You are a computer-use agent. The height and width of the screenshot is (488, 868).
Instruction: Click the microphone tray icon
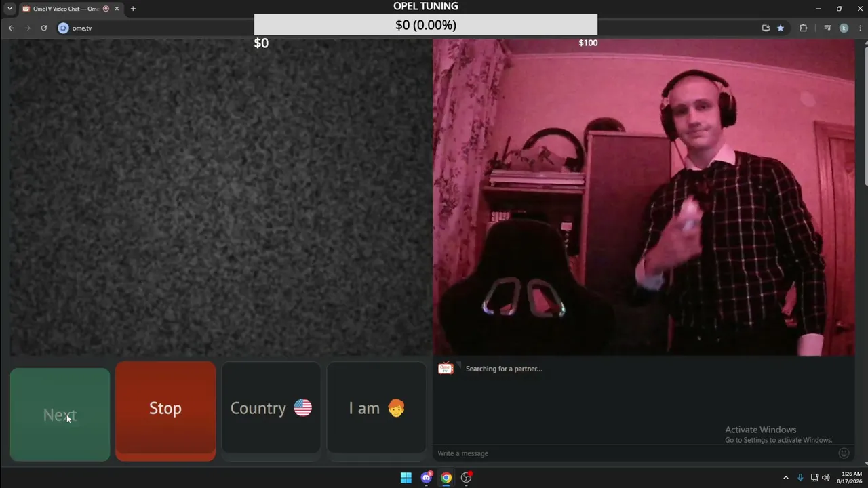click(x=800, y=478)
